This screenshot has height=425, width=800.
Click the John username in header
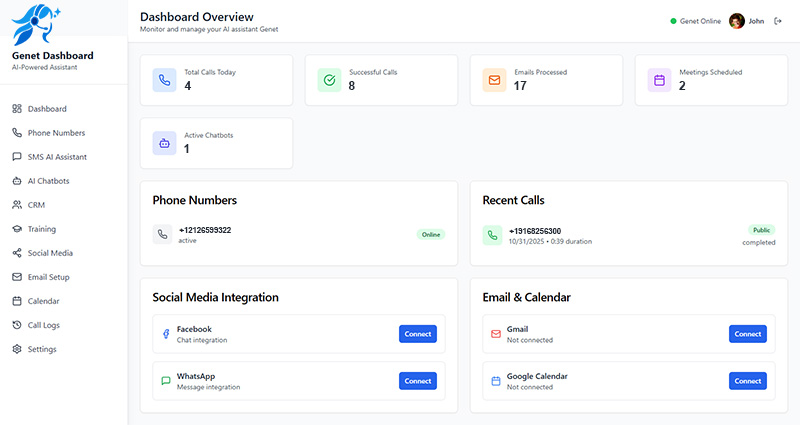click(756, 21)
